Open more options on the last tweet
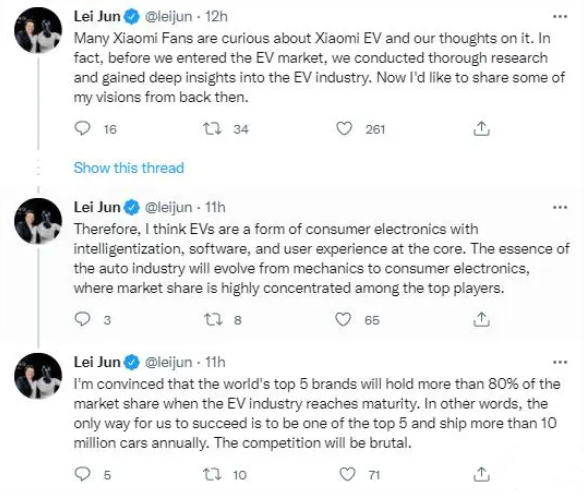Screen dimensions: 584x496 [x=560, y=362]
